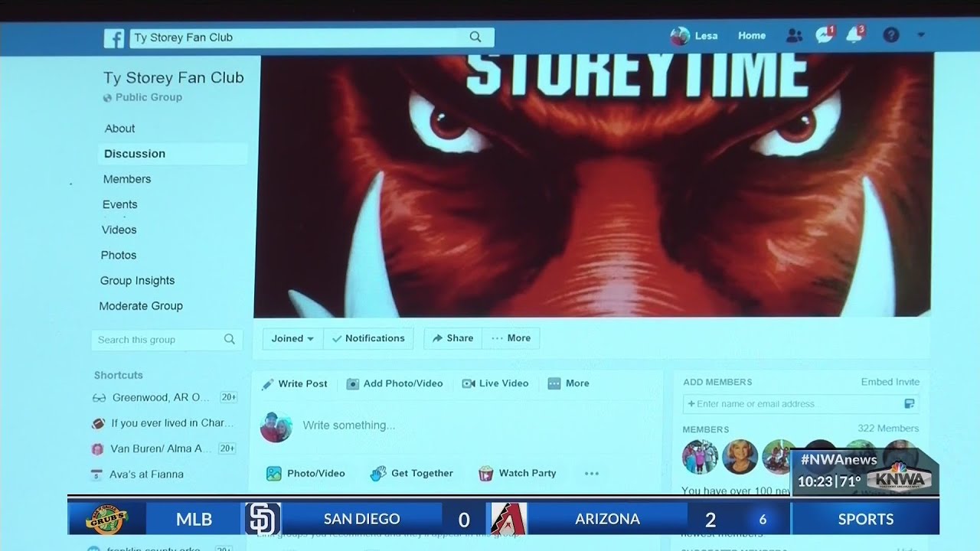This screenshot has width=980, height=551.
Task: Click the Photo/Video button
Action: coord(305,474)
